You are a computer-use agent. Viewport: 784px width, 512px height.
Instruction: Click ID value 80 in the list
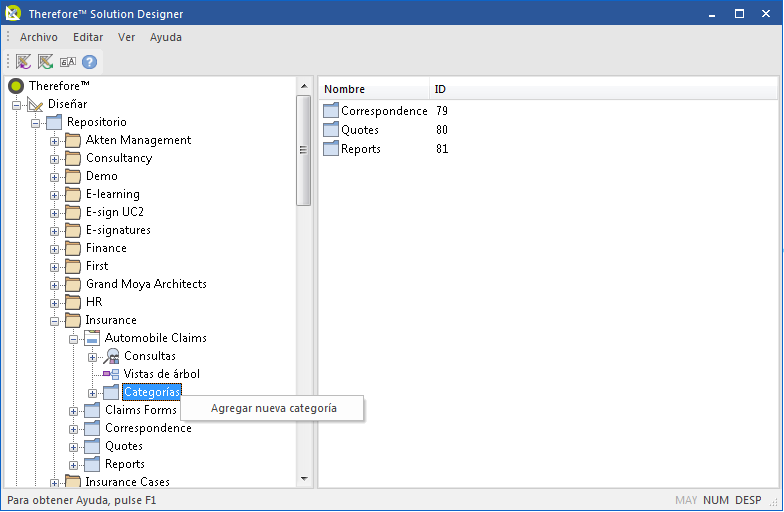click(x=442, y=130)
